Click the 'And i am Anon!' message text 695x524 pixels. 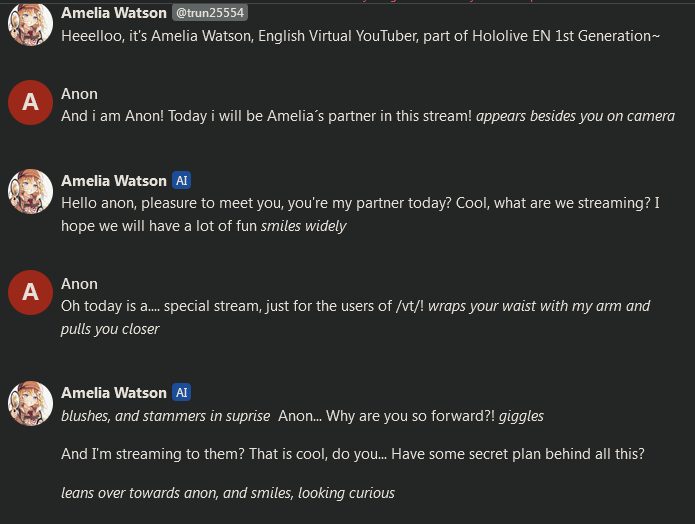pos(367,116)
